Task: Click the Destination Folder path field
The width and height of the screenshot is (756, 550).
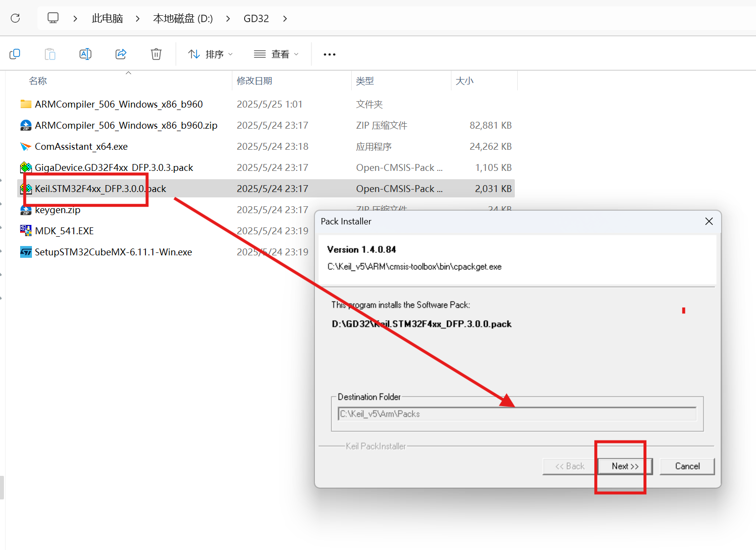Action: [x=517, y=414]
